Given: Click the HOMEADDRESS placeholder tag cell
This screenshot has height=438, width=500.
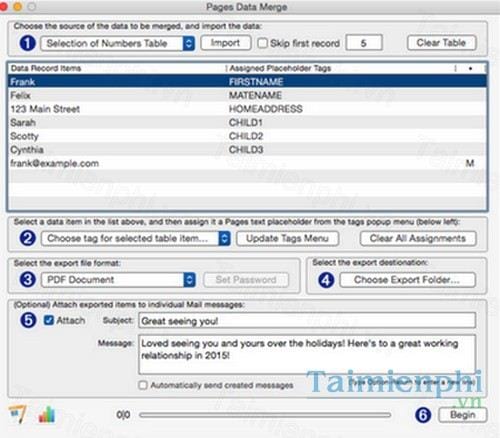Looking at the screenshot, I should 266,109.
